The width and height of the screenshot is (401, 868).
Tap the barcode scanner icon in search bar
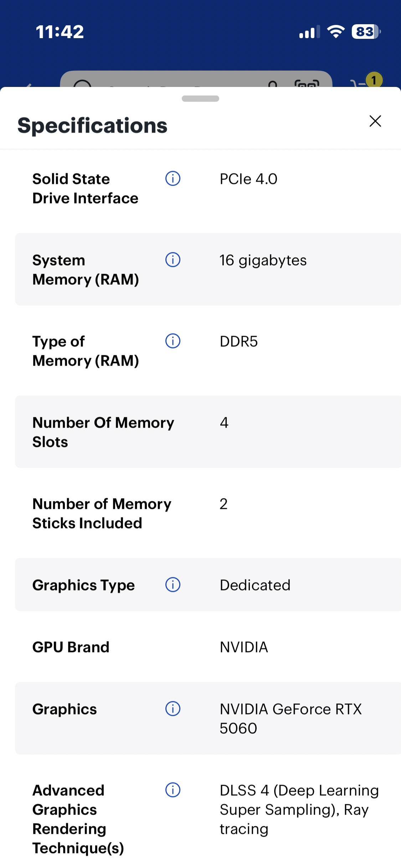click(x=307, y=83)
